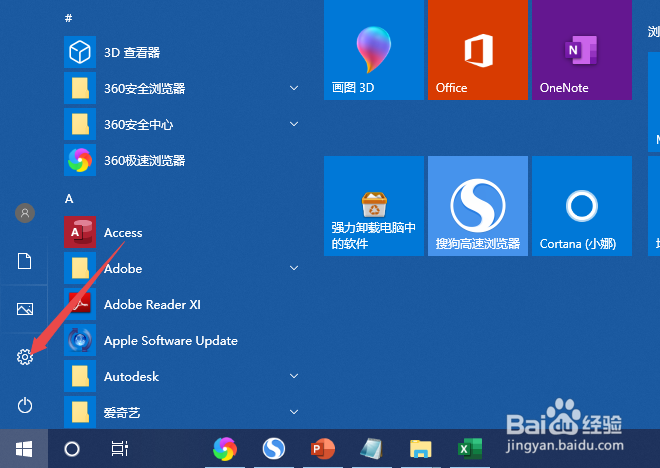Open the 画图 3D tile
660x468 pixels.
click(374, 50)
